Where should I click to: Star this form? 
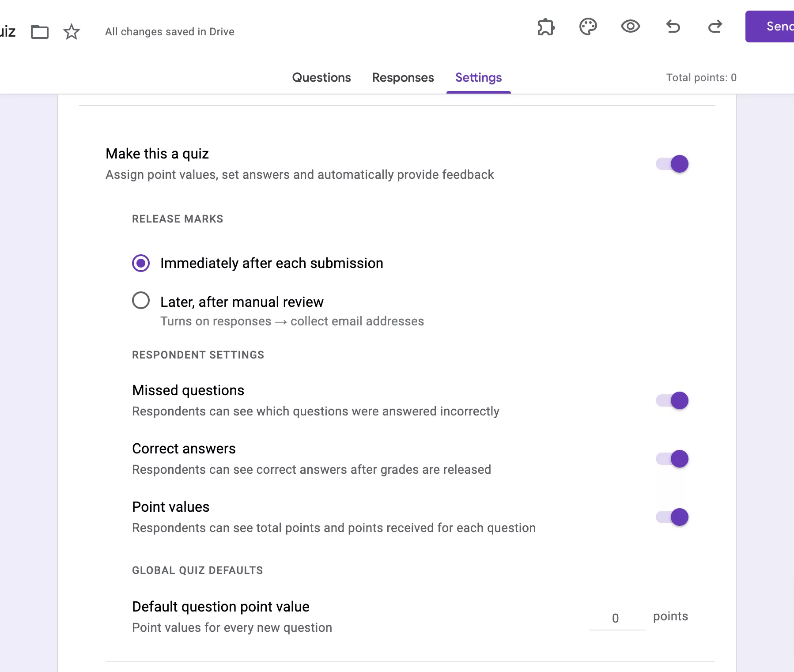[71, 31]
